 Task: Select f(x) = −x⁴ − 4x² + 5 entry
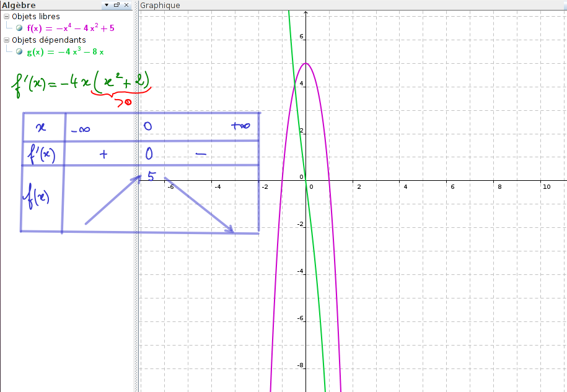(71, 28)
